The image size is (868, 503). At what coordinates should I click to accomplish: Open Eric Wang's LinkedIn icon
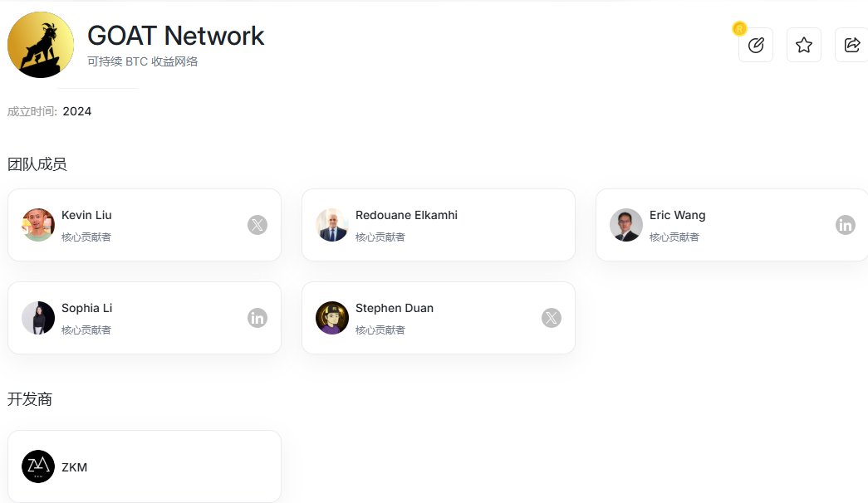[x=846, y=225]
